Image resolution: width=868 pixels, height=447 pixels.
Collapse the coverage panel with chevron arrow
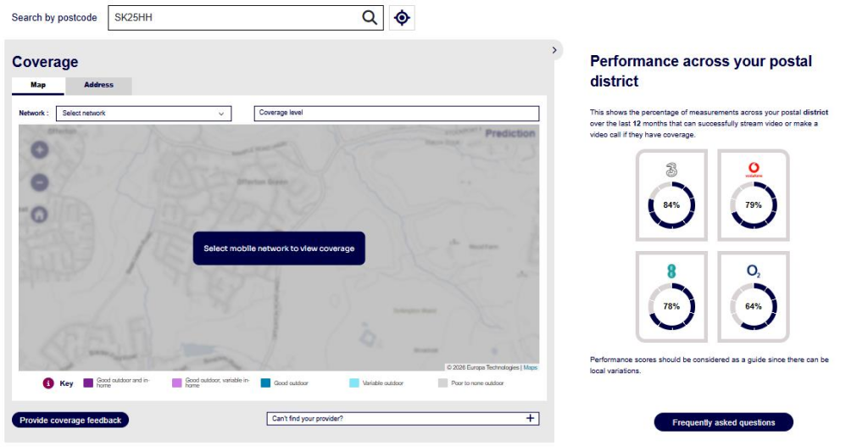tap(554, 50)
